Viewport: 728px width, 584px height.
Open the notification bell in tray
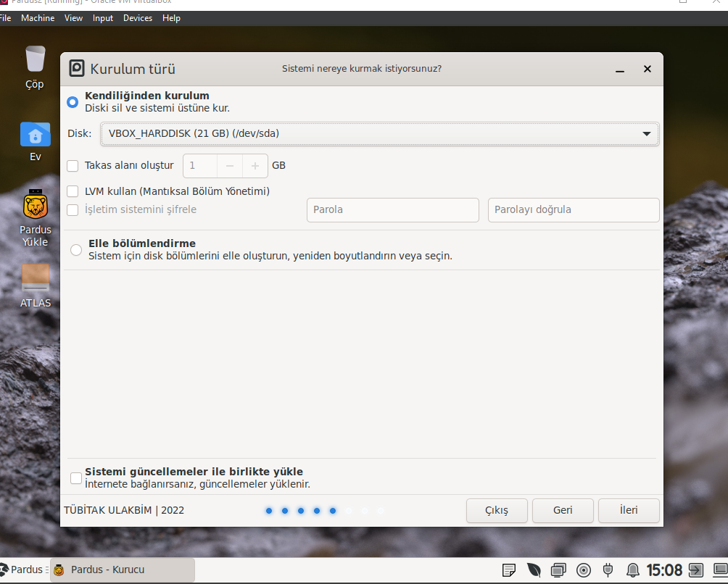(x=632, y=570)
